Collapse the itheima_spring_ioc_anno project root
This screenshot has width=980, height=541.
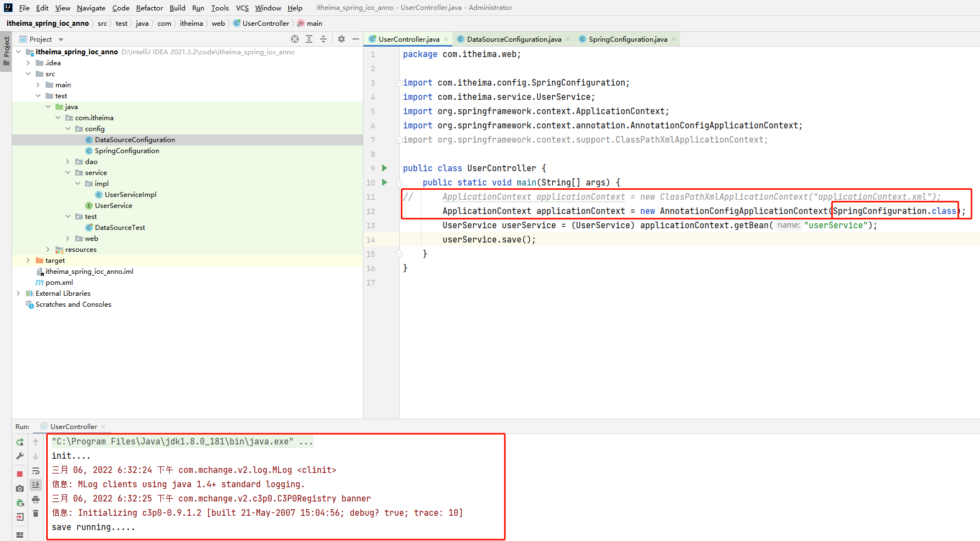pos(19,52)
